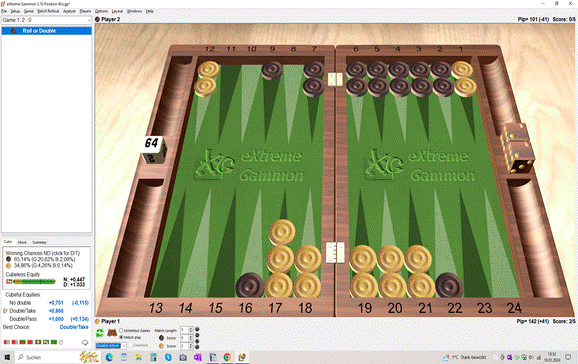This screenshot has width=578, height=364.
Task: Click the Double/Take best choice link
Action: (x=74, y=327)
